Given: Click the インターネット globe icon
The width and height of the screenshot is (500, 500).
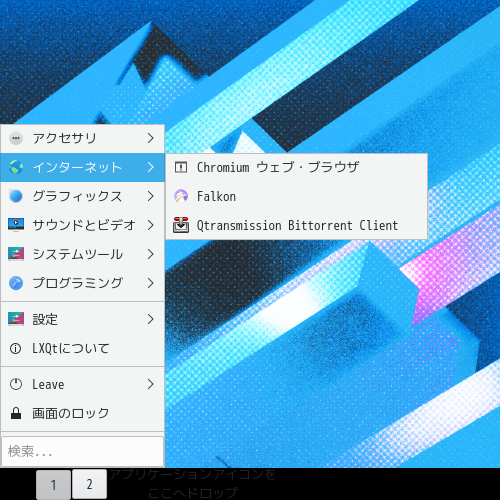Looking at the screenshot, I should point(16,167).
